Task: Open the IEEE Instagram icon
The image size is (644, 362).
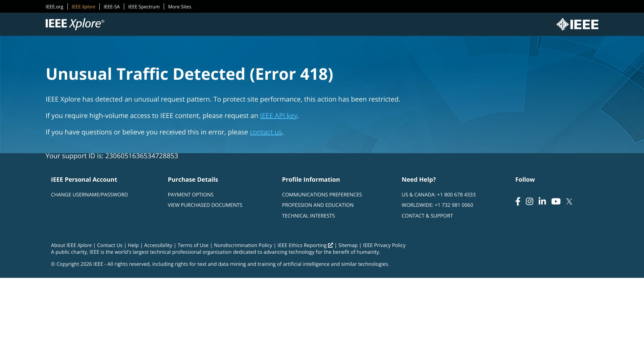Action: pyautogui.click(x=530, y=201)
